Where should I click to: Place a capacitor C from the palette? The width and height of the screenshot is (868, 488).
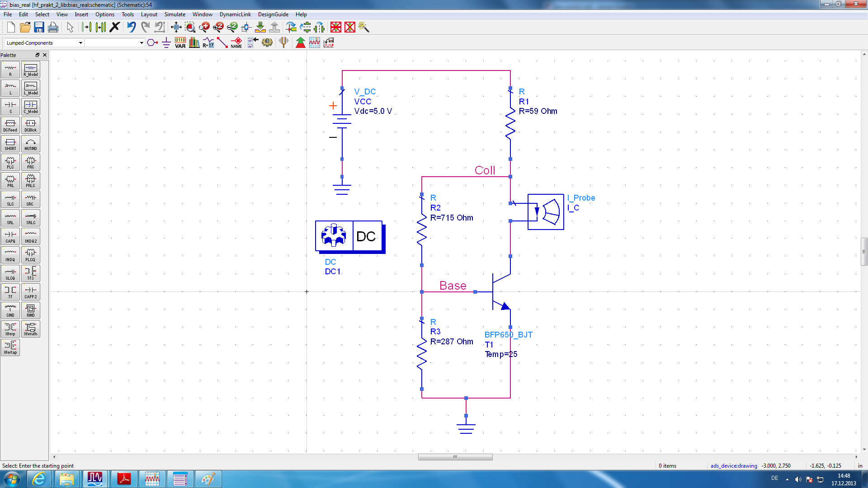click(10, 107)
